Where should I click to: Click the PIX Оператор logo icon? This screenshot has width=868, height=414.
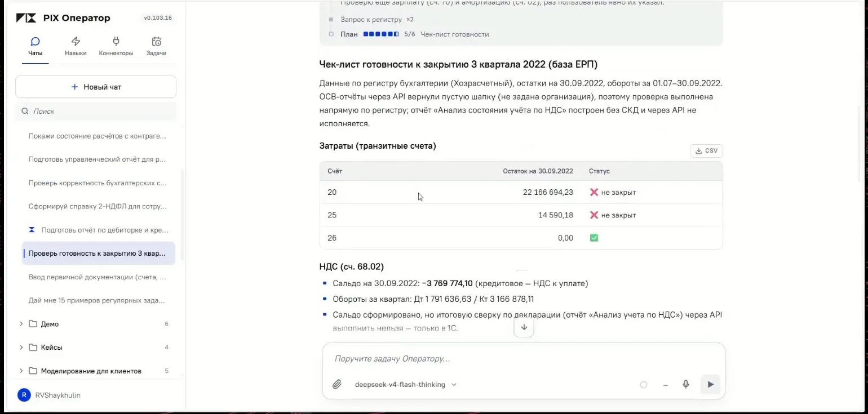point(26,18)
